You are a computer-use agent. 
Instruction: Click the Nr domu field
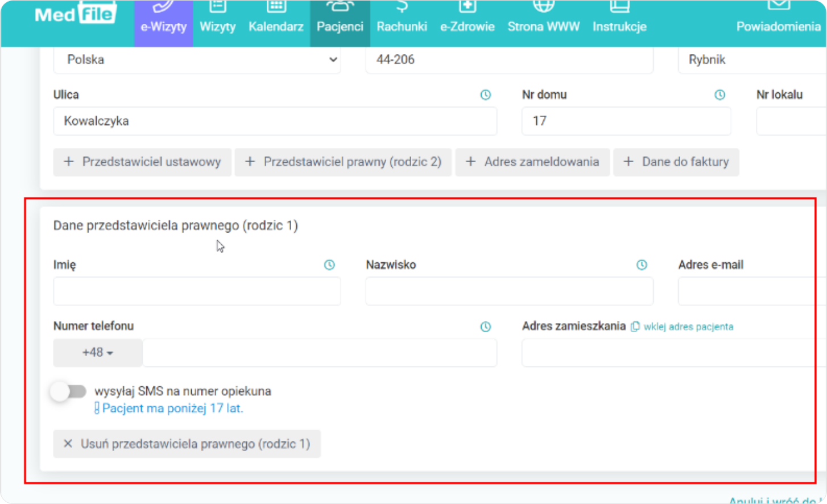point(626,121)
